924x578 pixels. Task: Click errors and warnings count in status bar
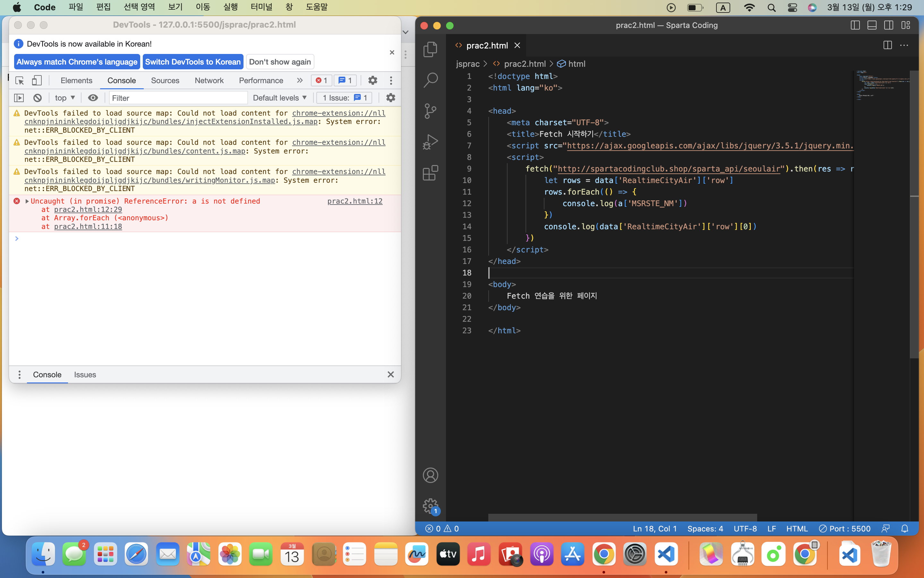(x=442, y=529)
